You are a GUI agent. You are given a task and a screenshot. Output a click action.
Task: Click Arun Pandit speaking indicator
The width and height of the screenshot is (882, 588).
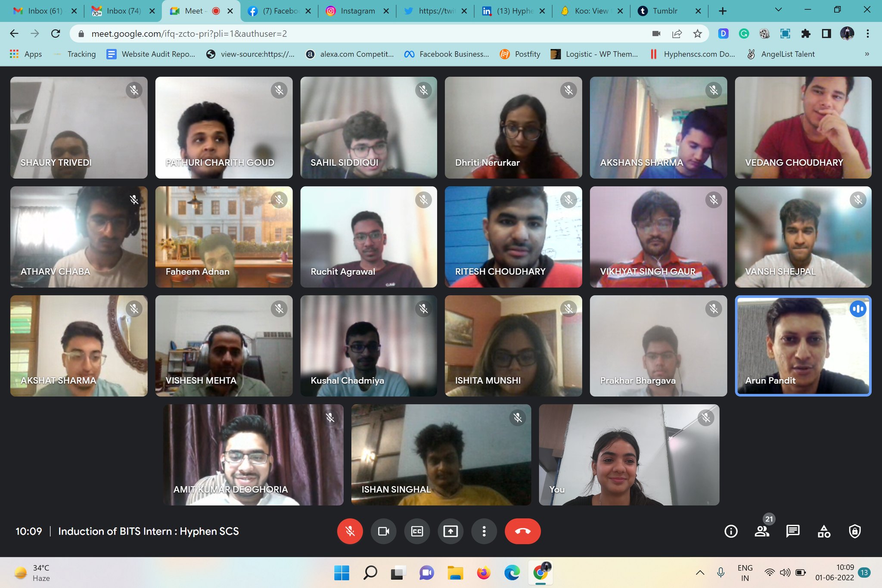(857, 308)
